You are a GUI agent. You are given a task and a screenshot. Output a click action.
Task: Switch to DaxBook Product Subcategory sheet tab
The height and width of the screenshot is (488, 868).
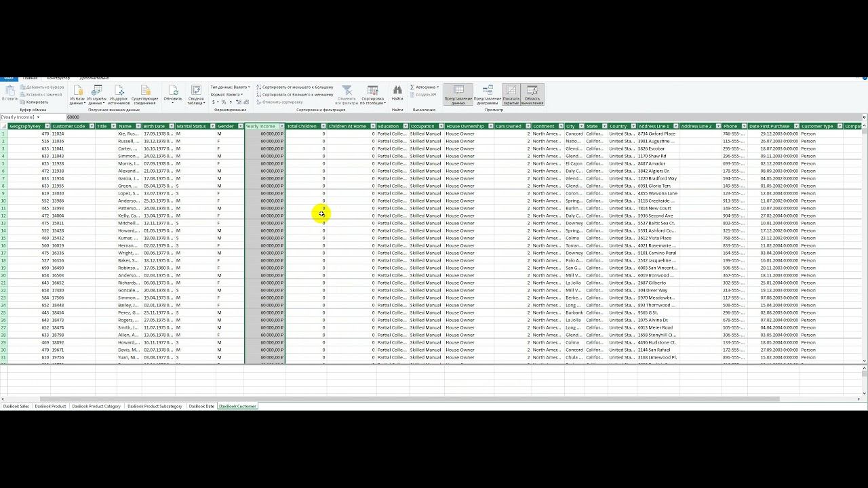155,407
